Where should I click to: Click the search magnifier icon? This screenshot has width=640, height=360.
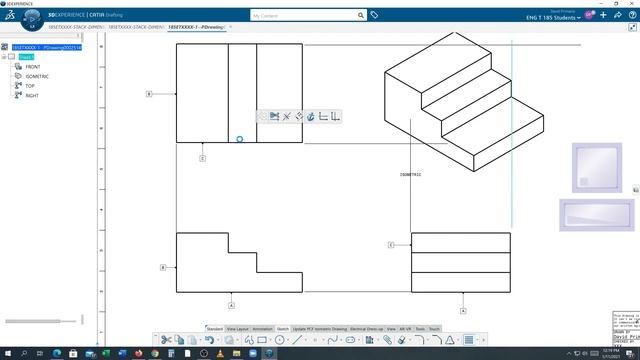pyautogui.click(x=361, y=16)
